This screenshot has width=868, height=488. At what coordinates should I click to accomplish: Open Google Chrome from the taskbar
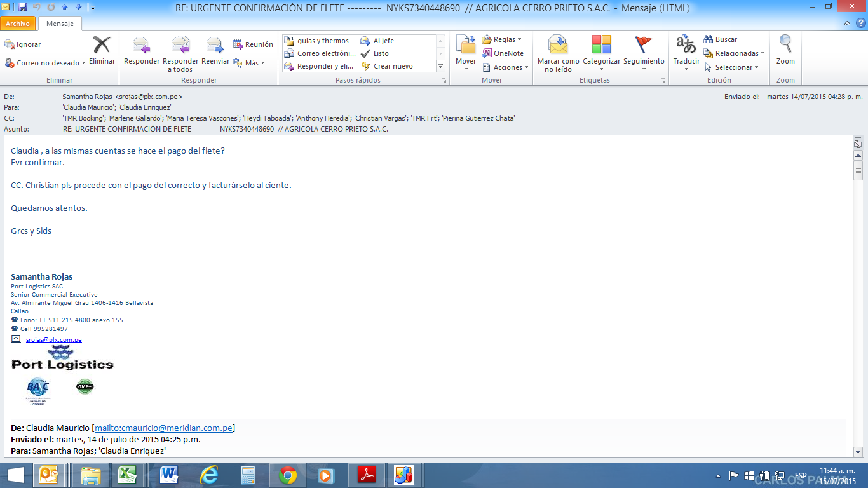288,475
